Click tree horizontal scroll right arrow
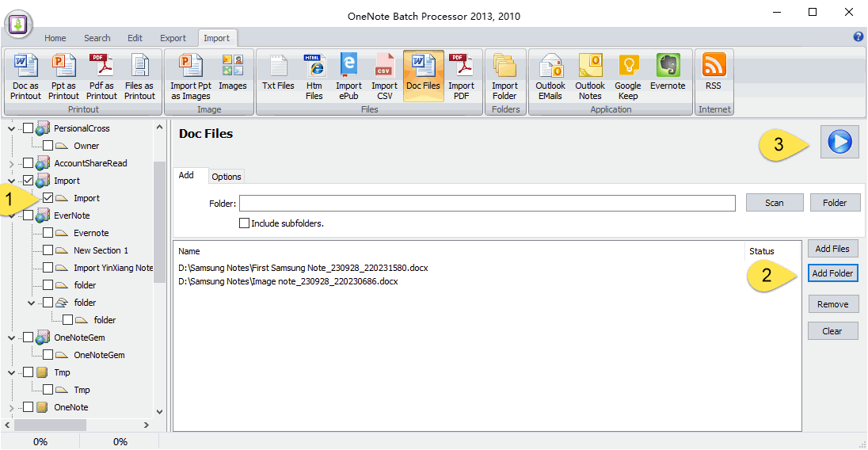868x450 pixels. (147, 425)
